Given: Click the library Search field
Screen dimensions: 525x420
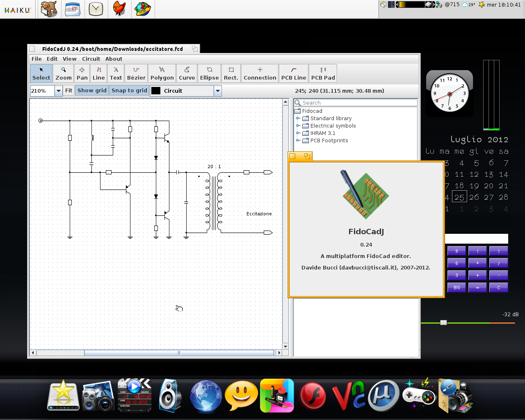Looking at the screenshot, I should coord(356,103).
